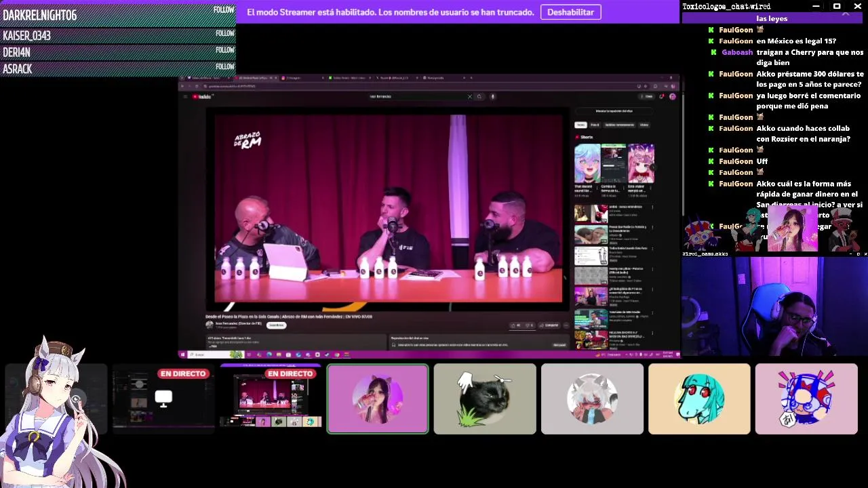
Task: Open YouTube account avatar menu
Action: (672, 96)
